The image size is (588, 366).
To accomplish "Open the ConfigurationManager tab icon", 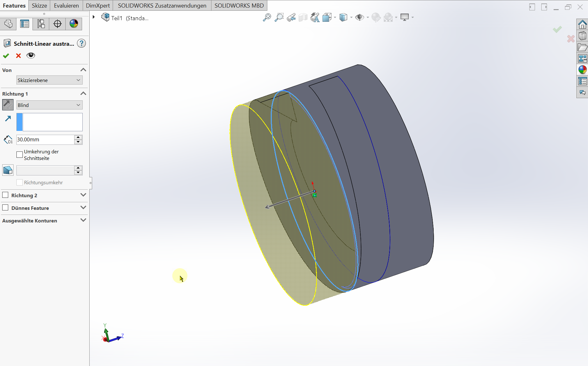I will [41, 24].
